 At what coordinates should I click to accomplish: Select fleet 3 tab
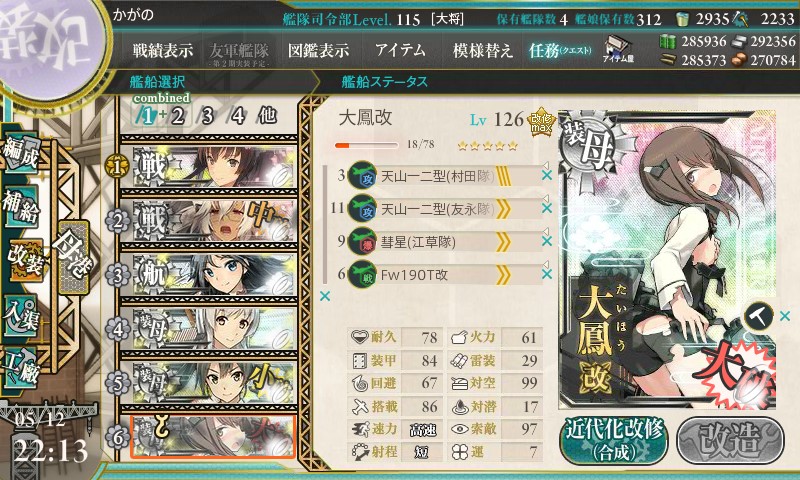tap(207, 117)
